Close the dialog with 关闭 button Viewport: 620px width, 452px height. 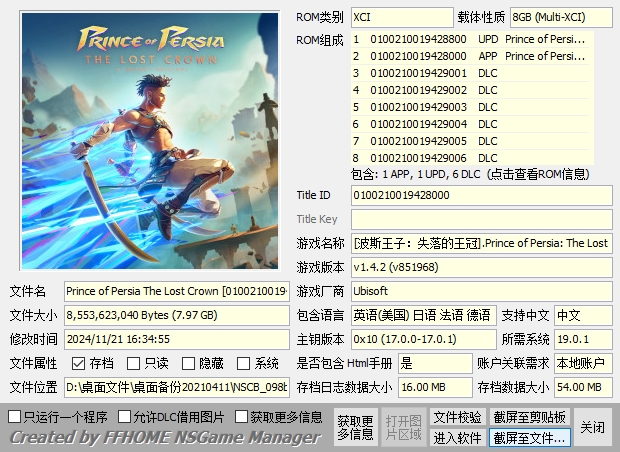click(x=593, y=427)
